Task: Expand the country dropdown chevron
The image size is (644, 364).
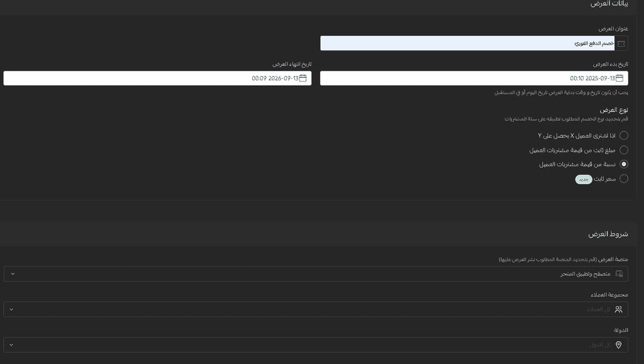Action: click(x=11, y=344)
